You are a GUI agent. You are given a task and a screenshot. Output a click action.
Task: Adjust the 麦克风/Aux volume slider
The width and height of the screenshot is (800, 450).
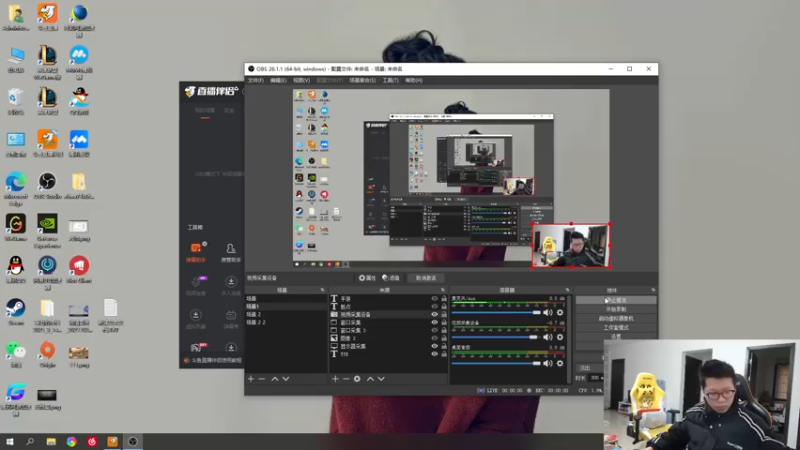(496, 312)
